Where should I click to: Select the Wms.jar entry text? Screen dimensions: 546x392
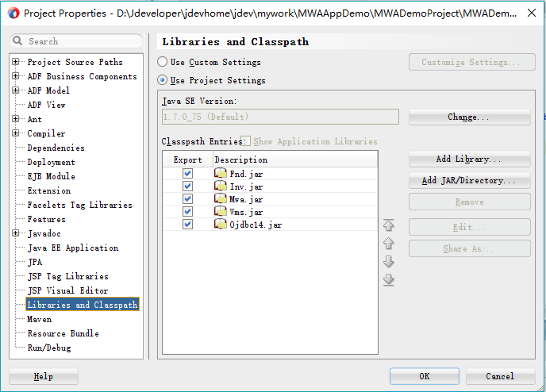tap(246, 212)
